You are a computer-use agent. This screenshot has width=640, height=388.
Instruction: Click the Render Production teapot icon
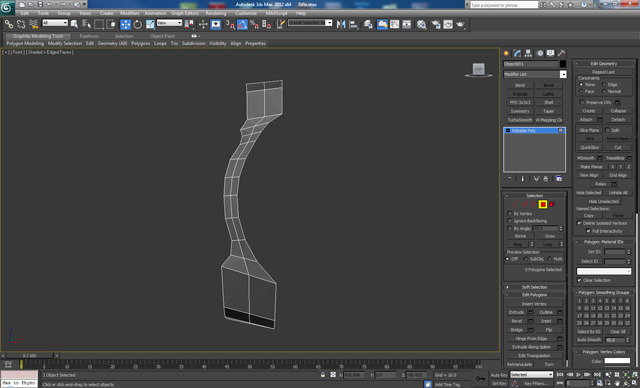[460, 24]
